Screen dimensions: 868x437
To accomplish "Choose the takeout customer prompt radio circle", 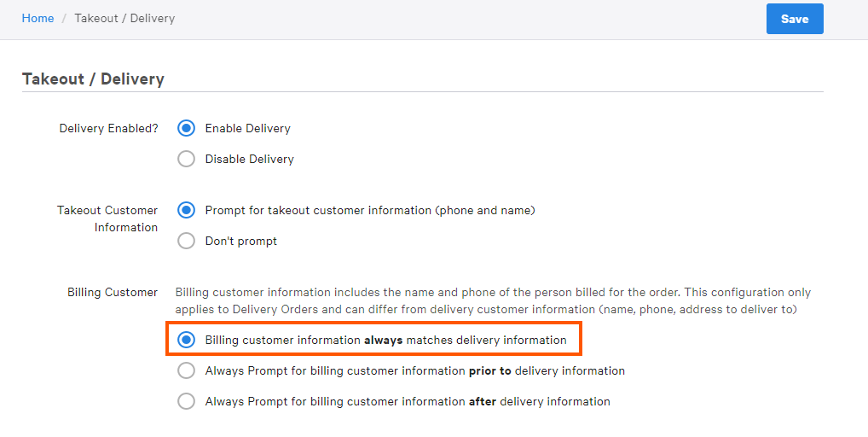I will click(186, 210).
